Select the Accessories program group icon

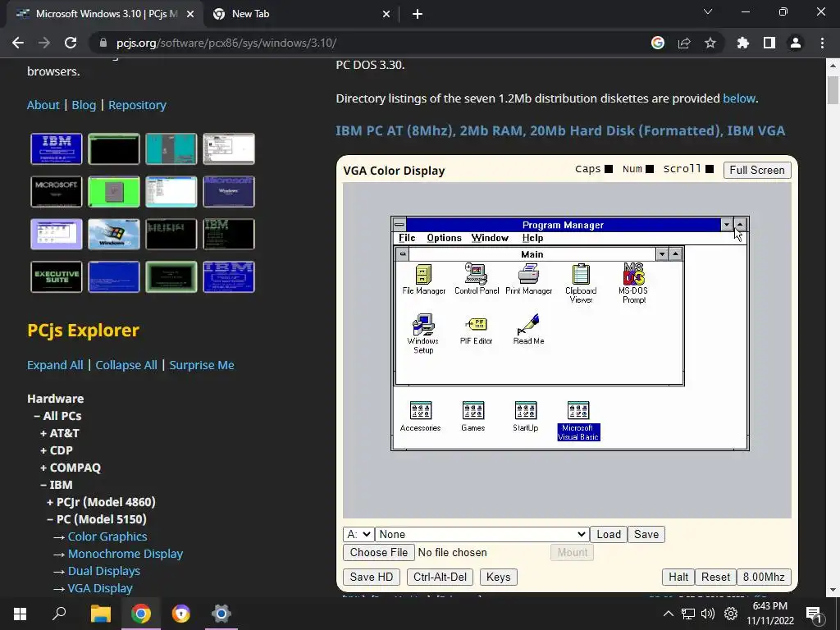(x=421, y=416)
